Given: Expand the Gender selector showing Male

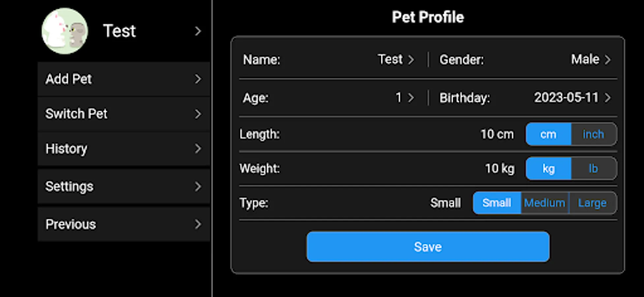Looking at the screenshot, I should pyautogui.click(x=607, y=60).
